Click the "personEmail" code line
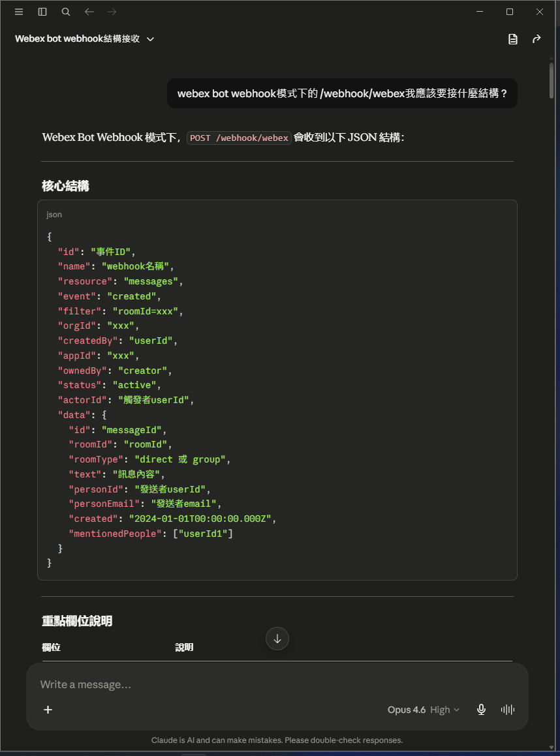 pyautogui.click(x=145, y=504)
